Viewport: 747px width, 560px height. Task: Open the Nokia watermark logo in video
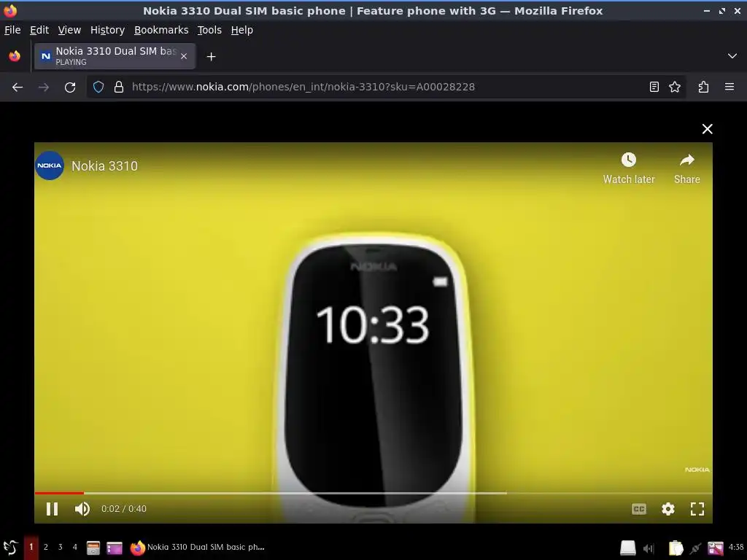[x=697, y=470]
